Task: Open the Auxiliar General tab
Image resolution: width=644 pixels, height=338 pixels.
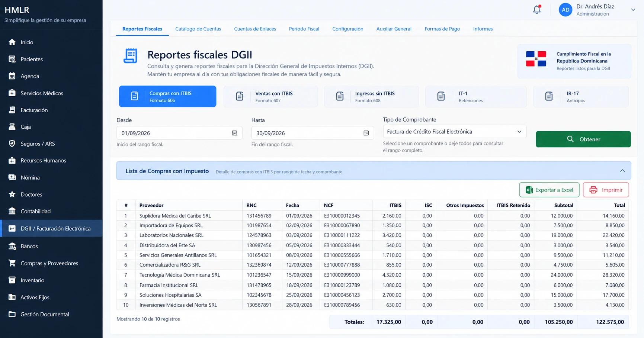Action: 394,29
